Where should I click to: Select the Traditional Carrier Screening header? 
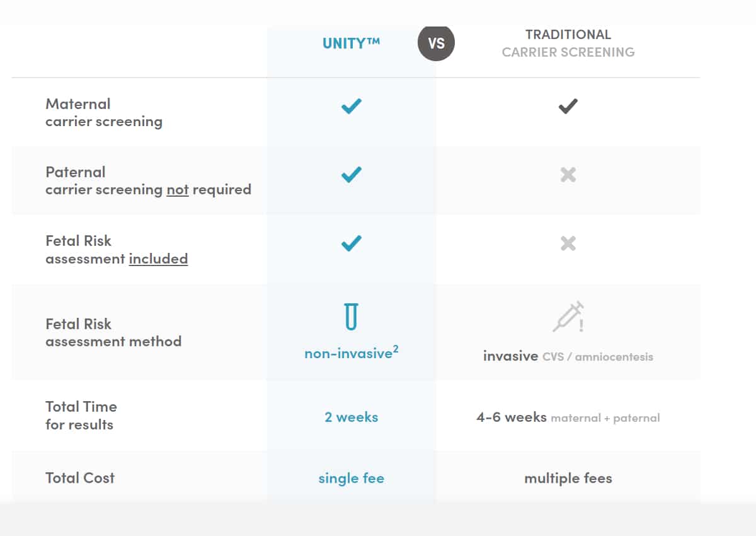568,43
